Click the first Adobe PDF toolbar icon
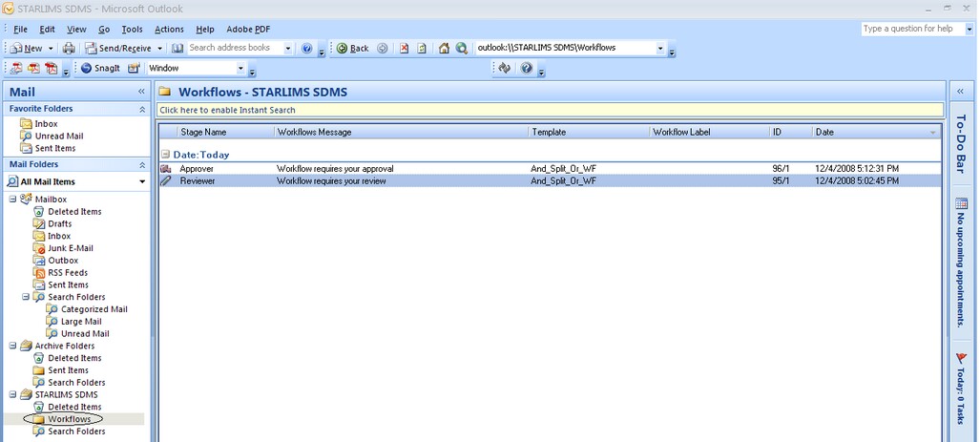 tap(15, 68)
